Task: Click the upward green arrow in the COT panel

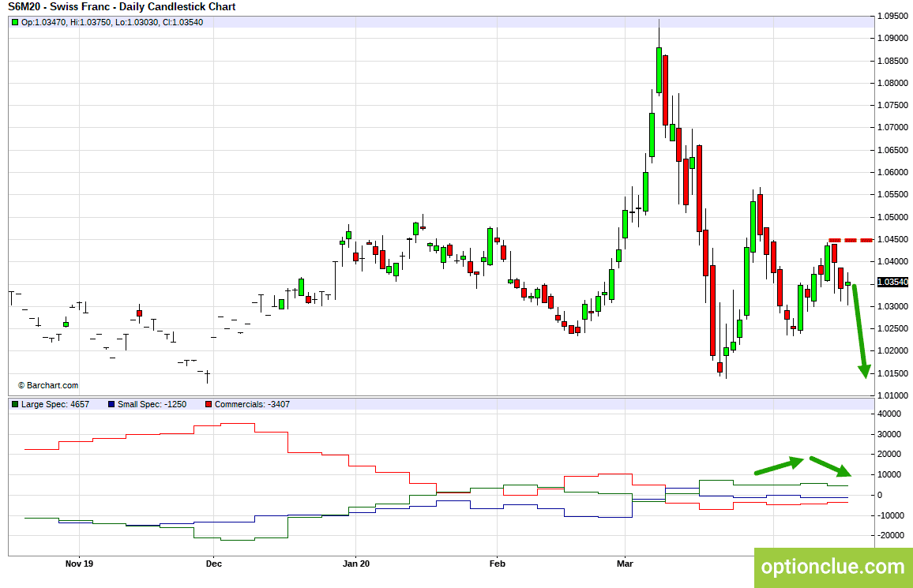Action: click(x=779, y=466)
